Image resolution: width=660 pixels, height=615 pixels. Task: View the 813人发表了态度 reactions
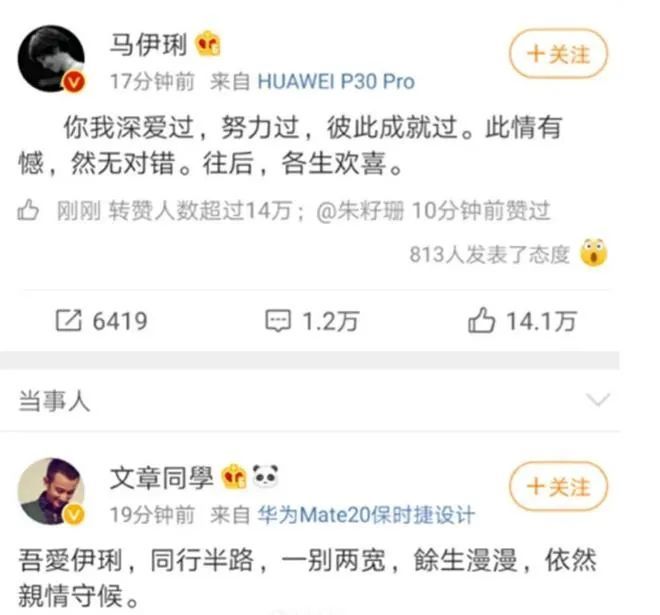490,254
